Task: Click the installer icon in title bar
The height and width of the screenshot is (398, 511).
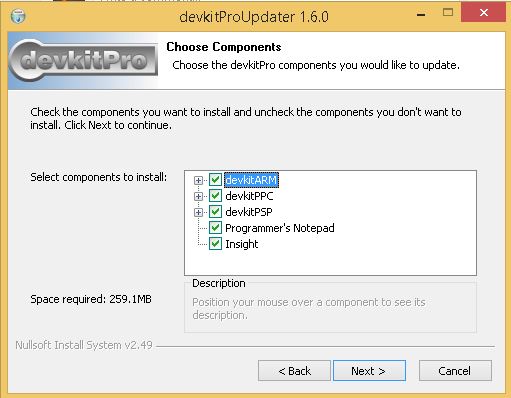Action: click(x=18, y=16)
